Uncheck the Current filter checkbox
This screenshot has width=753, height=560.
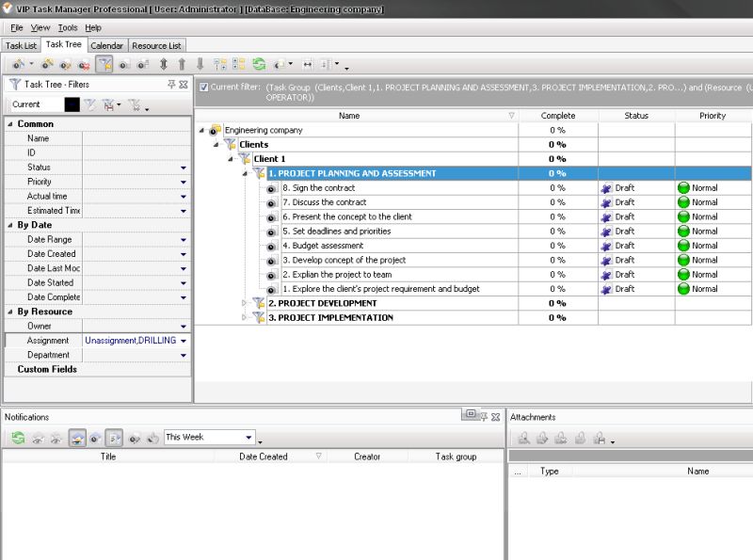(204, 87)
